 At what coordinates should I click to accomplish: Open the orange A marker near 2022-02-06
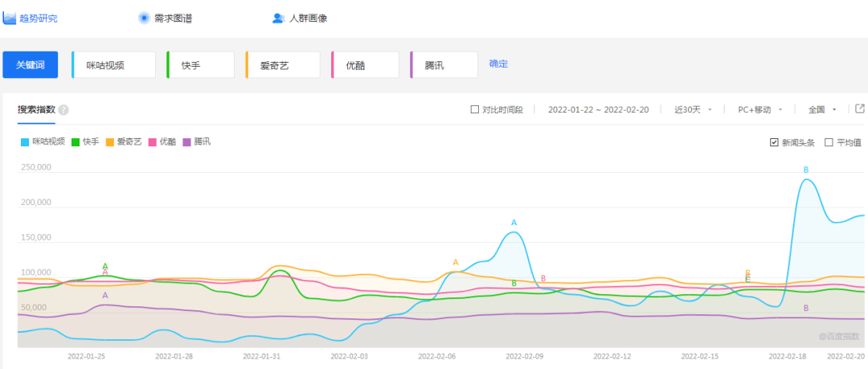[456, 262]
